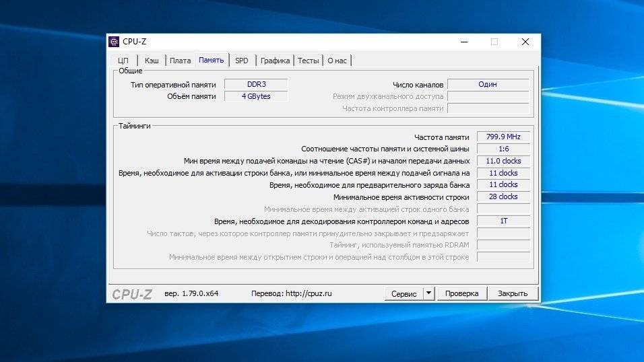Click the Один channels value field
Image resolution: width=644 pixels, height=362 pixels.
coord(488,84)
